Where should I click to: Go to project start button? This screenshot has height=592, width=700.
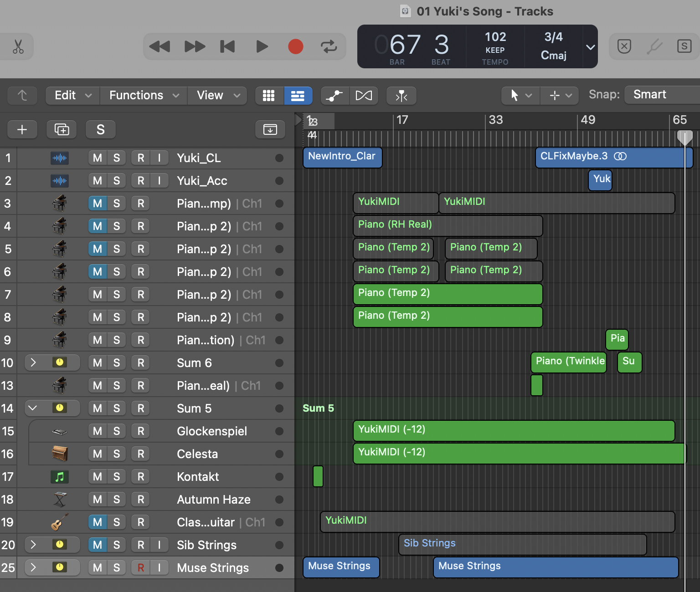pos(227,46)
